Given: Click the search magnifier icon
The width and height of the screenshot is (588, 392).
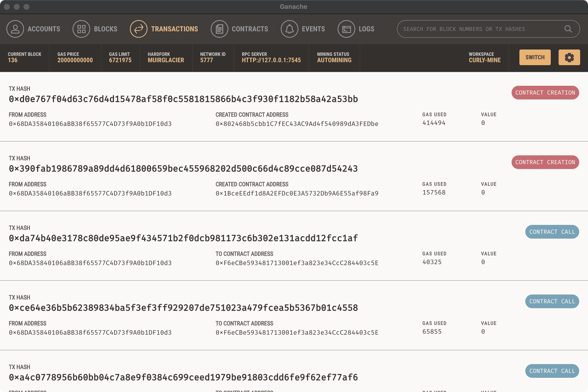Looking at the screenshot, I should pyautogui.click(x=568, y=29).
